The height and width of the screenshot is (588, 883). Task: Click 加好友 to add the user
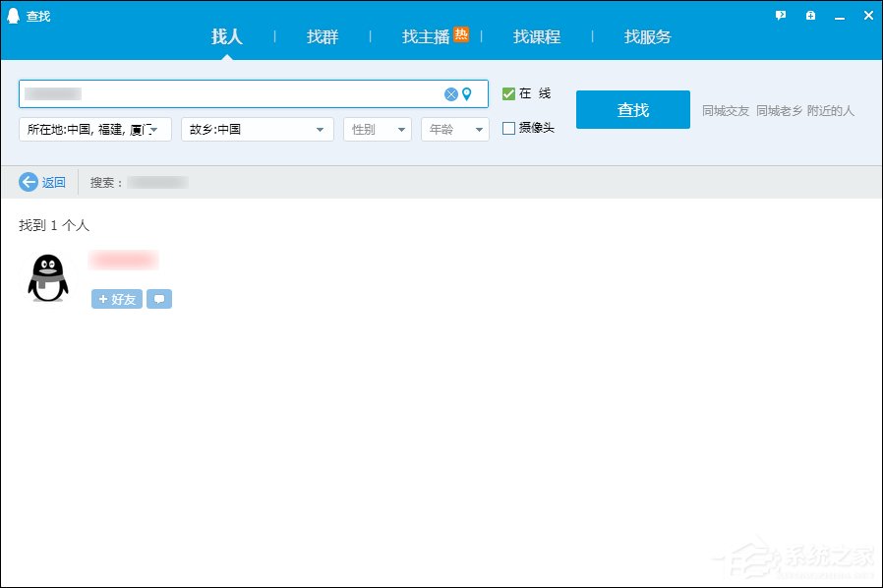pos(115,299)
